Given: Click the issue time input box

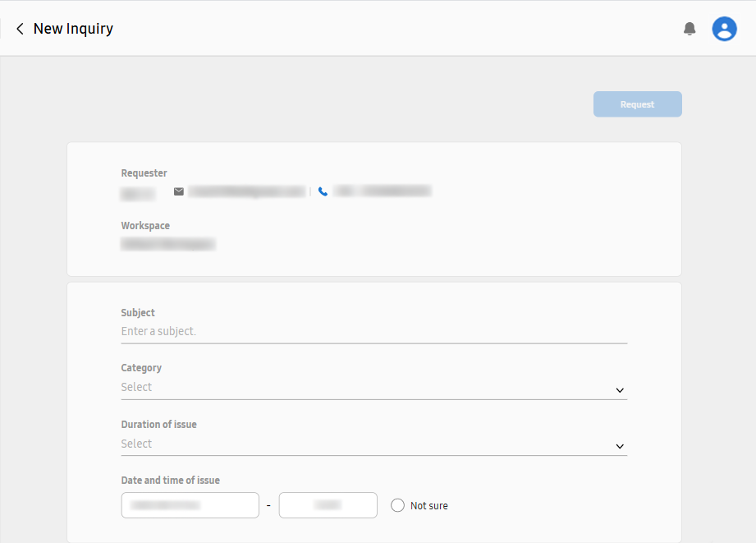Looking at the screenshot, I should [328, 505].
